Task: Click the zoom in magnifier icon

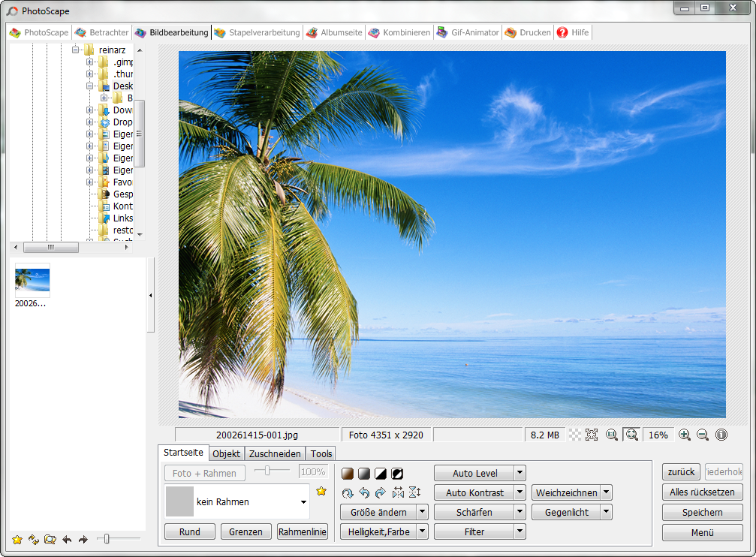Action: tap(684, 435)
